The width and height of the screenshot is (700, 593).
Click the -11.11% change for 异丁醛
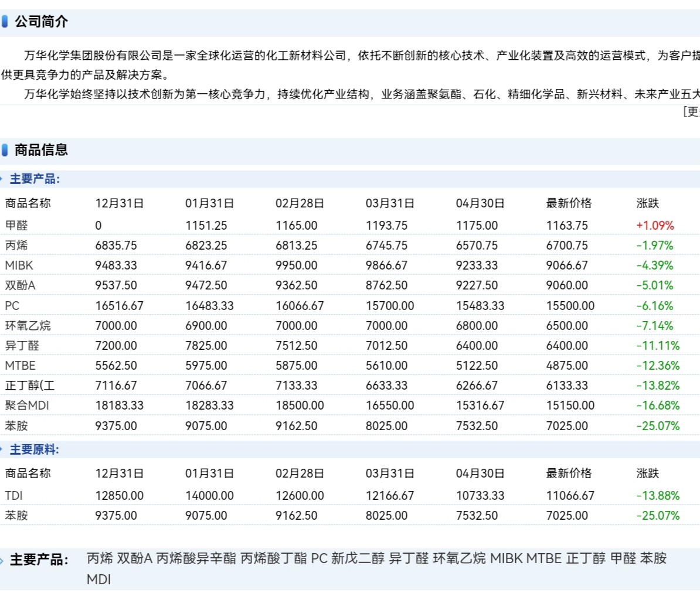point(658,346)
